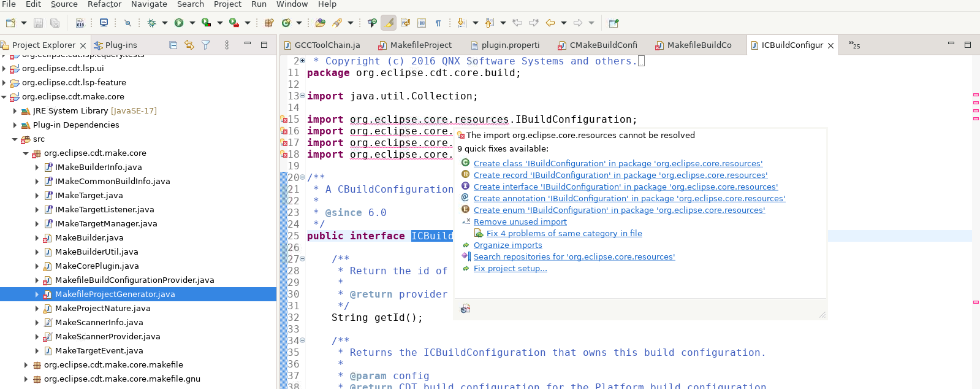980x389 pixels.
Task: Click the 'Remove unused import' quick fix
Action: (x=520, y=222)
